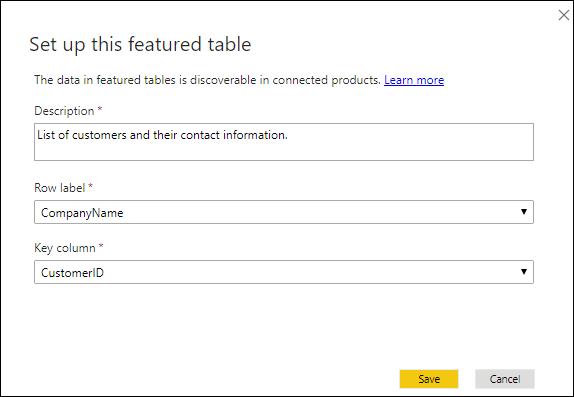This screenshot has width=574, height=397.
Task: Click the asterisk next to Key column
Action: click(101, 246)
